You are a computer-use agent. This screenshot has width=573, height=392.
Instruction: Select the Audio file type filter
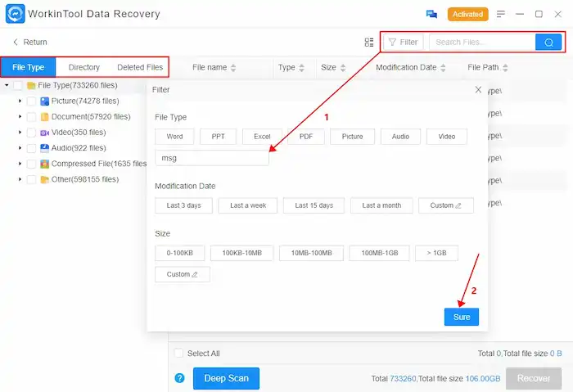(400, 137)
